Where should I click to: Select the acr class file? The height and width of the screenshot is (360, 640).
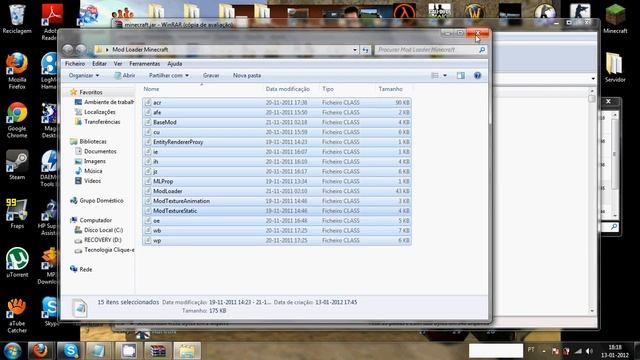(x=277, y=102)
